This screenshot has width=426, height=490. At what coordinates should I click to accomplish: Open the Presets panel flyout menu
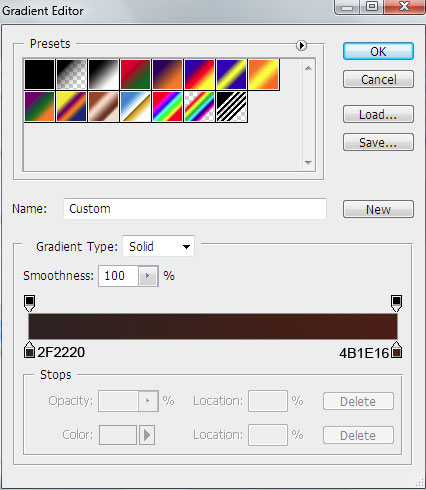point(301,45)
